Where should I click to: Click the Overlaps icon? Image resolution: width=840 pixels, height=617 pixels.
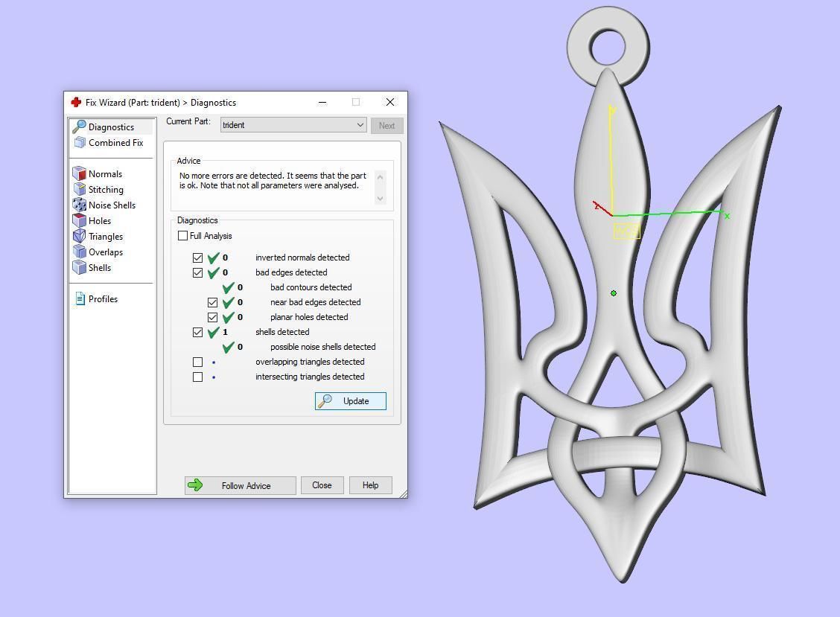click(79, 252)
